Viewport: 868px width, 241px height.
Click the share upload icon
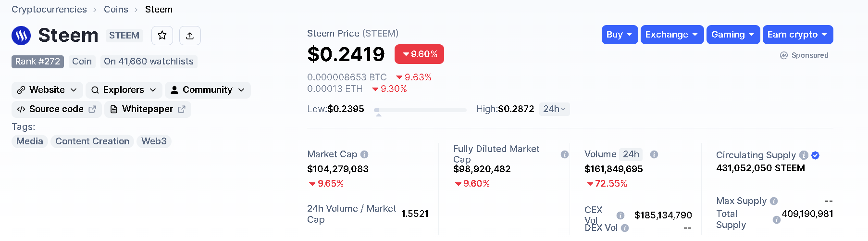(x=190, y=36)
